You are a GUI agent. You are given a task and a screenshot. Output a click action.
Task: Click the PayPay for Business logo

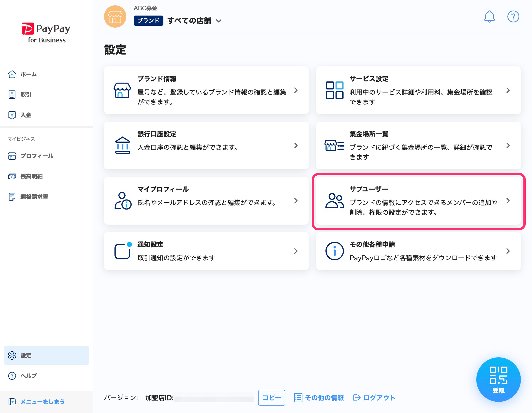[46, 33]
